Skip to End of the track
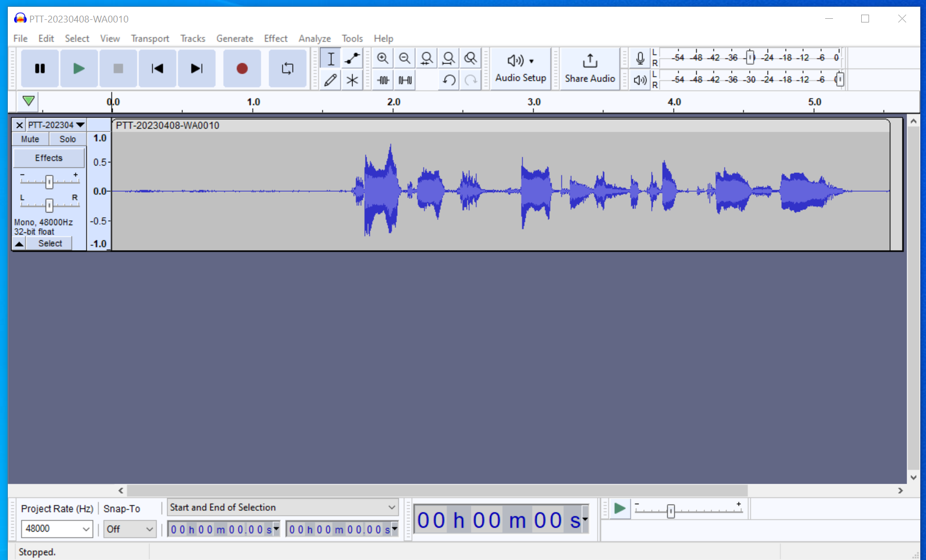 coord(196,68)
